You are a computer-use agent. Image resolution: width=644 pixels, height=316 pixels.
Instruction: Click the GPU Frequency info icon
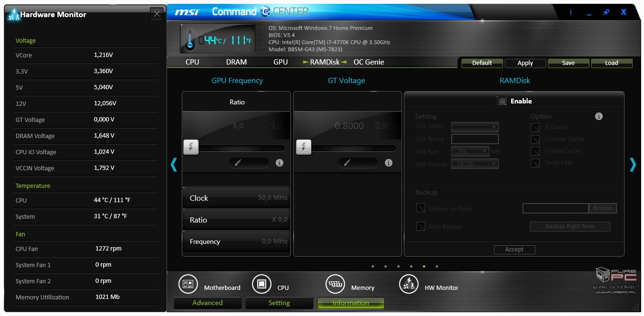tap(280, 163)
